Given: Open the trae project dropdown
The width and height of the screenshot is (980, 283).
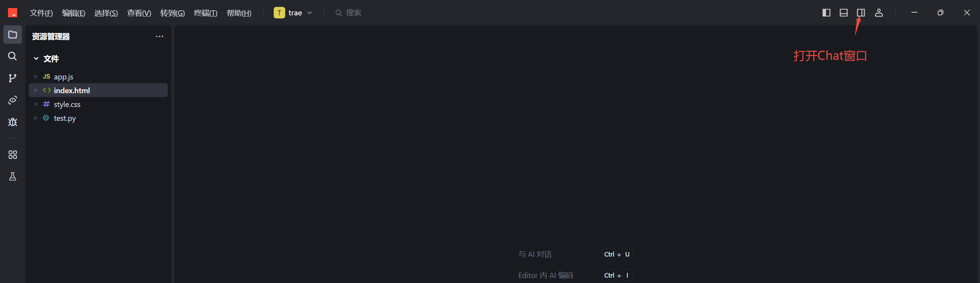Looking at the screenshot, I should tap(294, 13).
